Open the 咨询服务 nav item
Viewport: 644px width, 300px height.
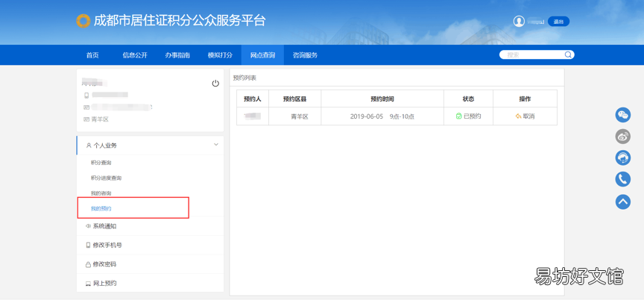coord(305,55)
